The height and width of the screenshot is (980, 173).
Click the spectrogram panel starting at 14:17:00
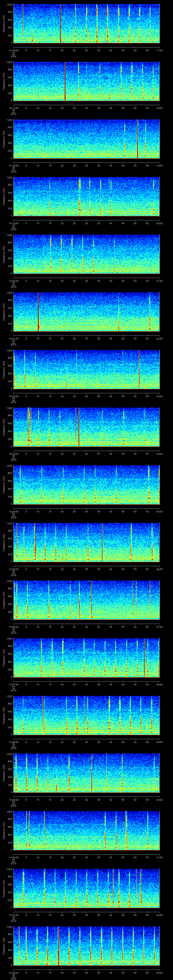(86, 81)
